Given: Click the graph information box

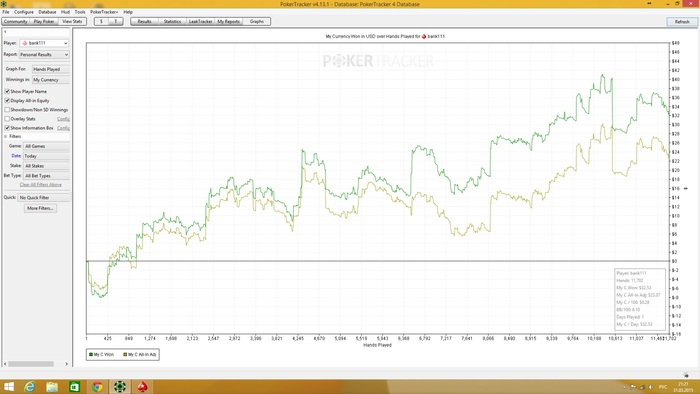Looking at the screenshot, I should click(640, 299).
